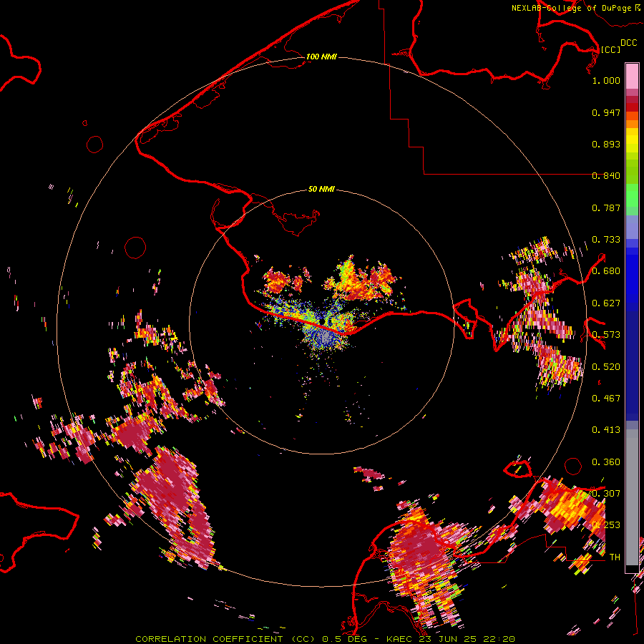
Task: Click the 50 NMI range ring label
Action: coord(321,189)
